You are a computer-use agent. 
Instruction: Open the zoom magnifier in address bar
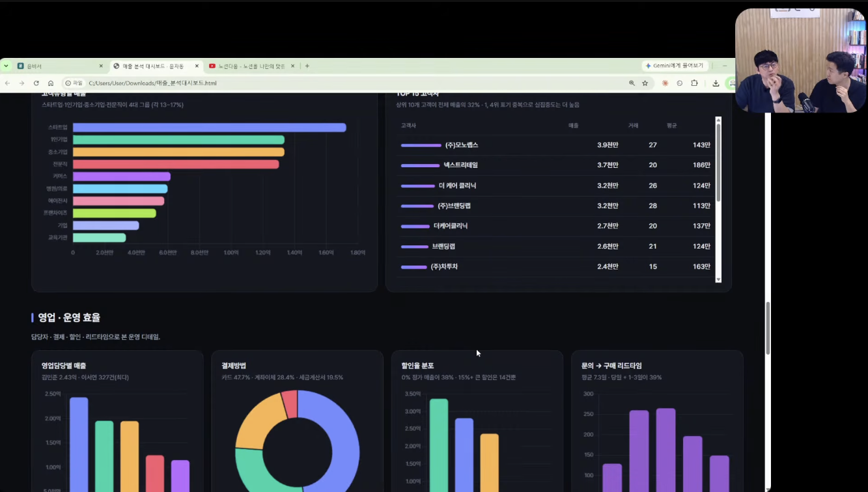(x=632, y=83)
